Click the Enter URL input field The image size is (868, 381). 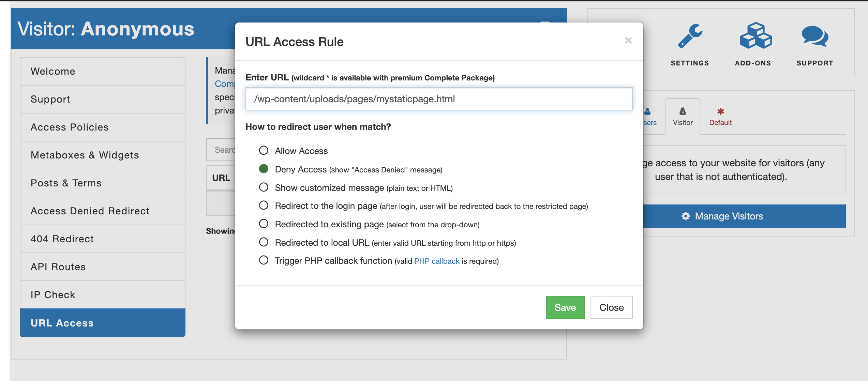[x=439, y=99]
